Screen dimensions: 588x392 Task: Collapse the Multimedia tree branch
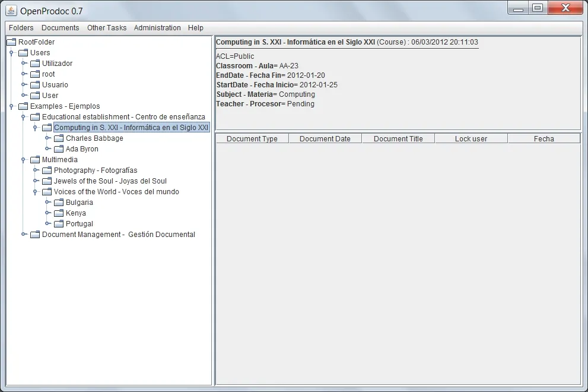(x=23, y=159)
